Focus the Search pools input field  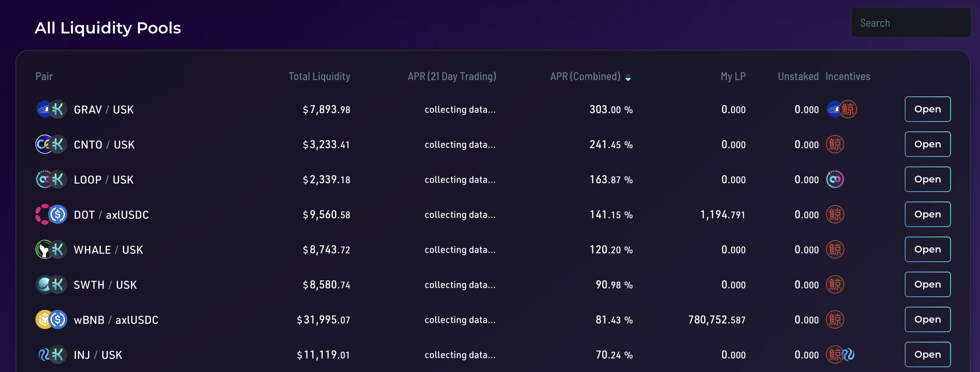pos(911,23)
